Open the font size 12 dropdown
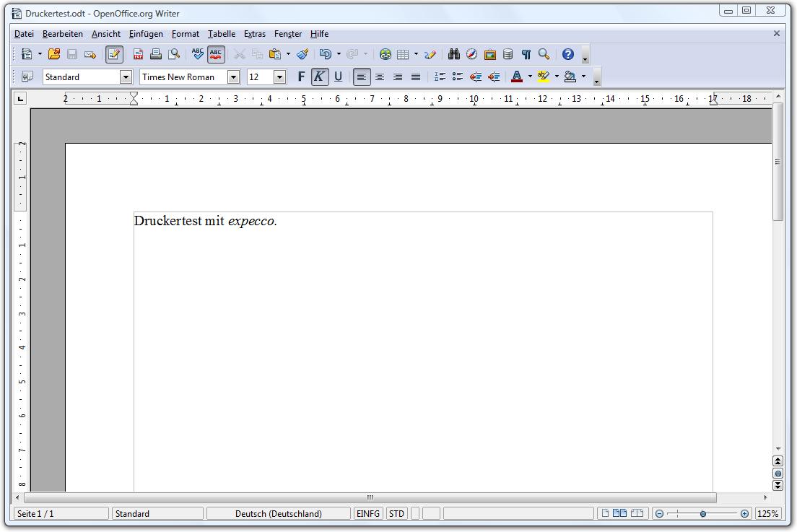797x532 pixels. coord(280,77)
